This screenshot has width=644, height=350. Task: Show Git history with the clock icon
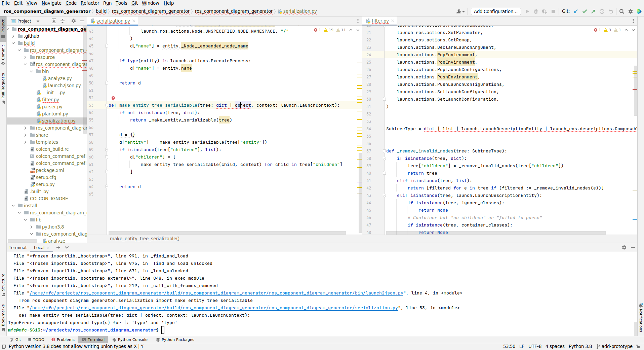pyautogui.click(x=602, y=11)
